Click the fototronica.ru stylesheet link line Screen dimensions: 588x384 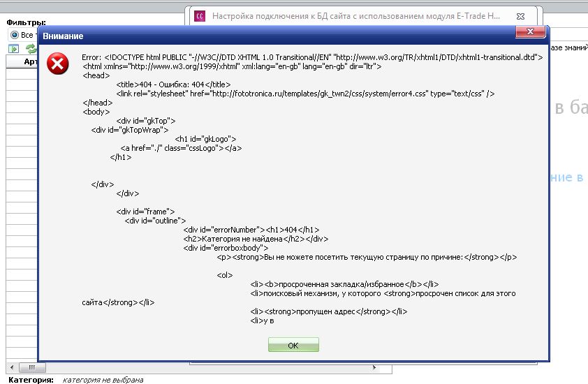305,94
